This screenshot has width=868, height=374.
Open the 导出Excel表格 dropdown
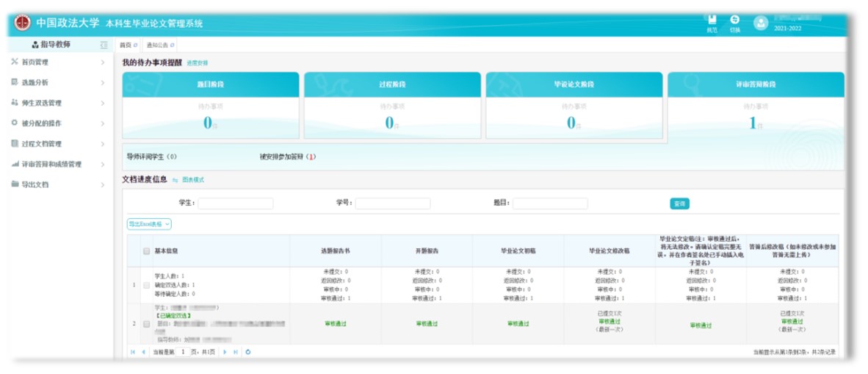coord(149,223)
